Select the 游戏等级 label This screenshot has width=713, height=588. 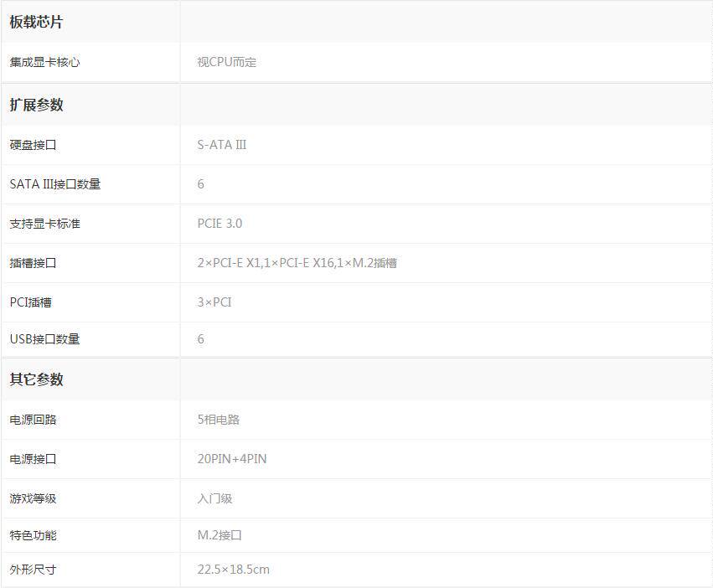point(34,498)
